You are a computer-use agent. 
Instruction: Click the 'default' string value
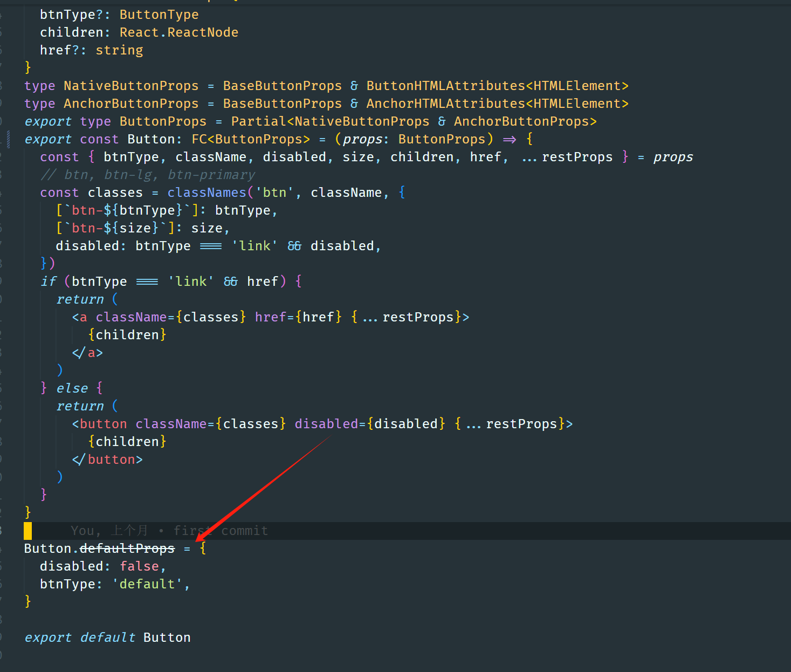click(147, 584)
